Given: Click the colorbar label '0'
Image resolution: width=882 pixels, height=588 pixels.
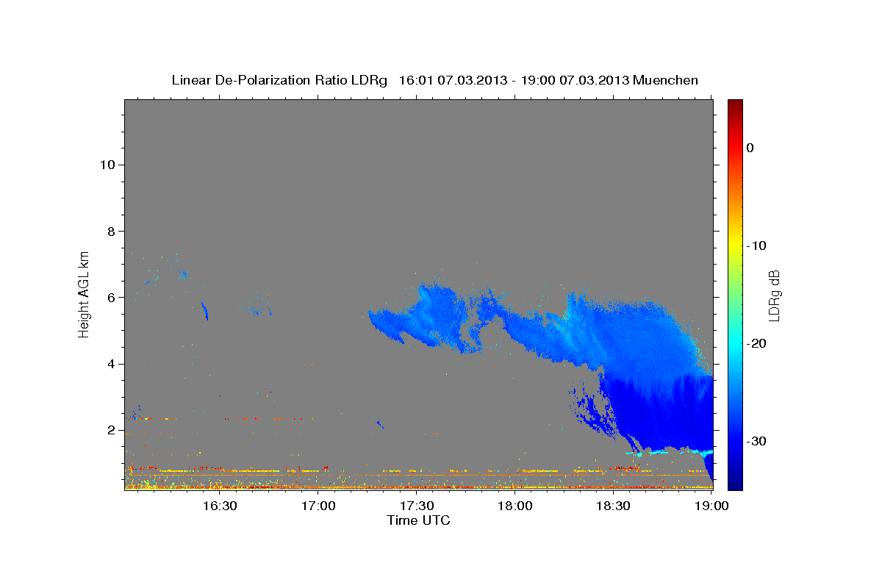Looking at the screenshot, I should (750, 148).
